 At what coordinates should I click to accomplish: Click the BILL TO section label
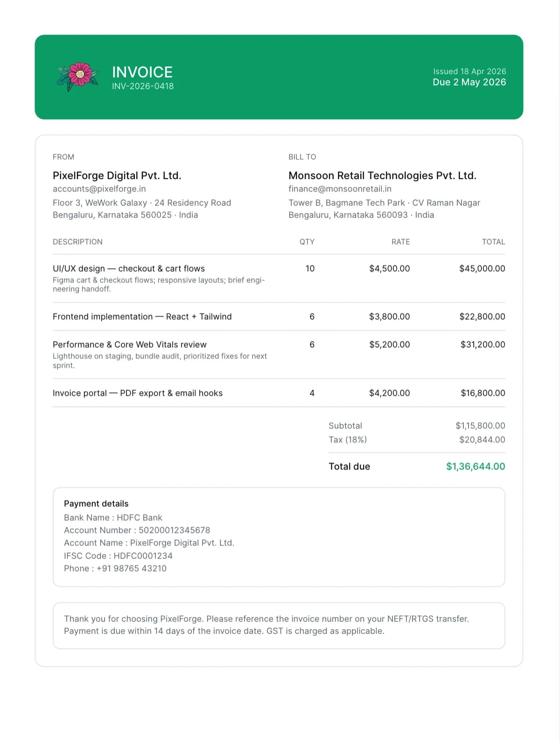(x=302, y=157)
